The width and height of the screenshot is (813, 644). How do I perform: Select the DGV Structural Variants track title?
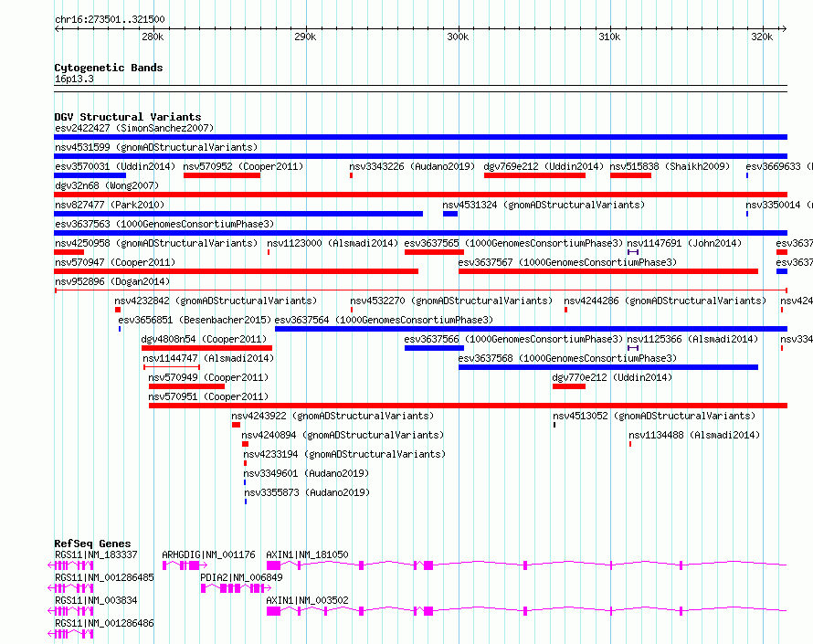point(128,117)
